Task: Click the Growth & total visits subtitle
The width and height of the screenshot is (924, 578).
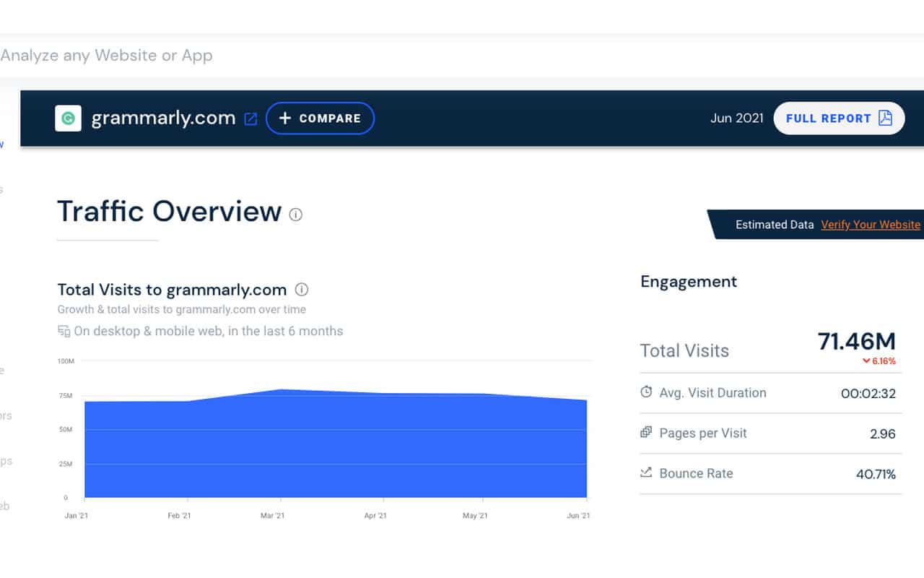Action: tap(181, 309)
